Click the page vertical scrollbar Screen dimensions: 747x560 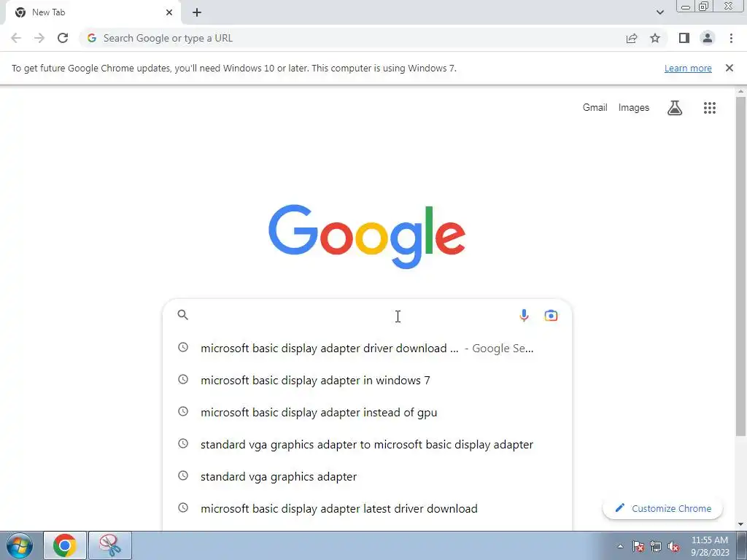click(x=740, y=267)
